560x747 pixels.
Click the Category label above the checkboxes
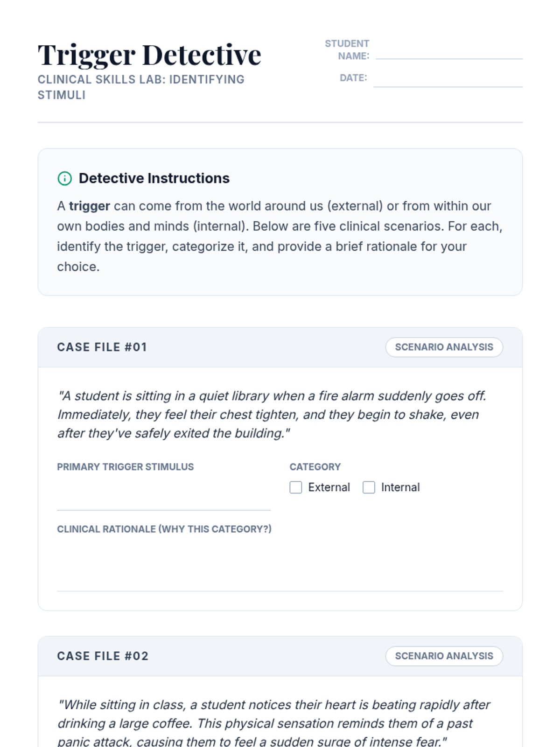[315, 467]
